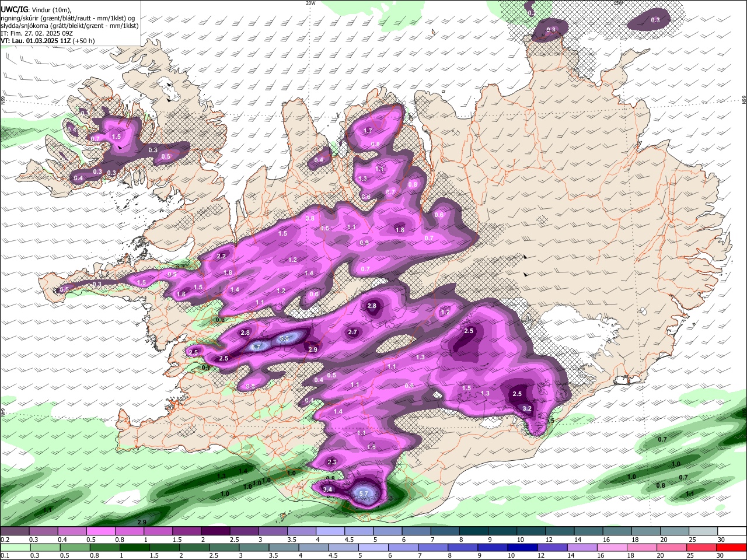
Task: Click the 6.7 snowfall value on the map
Action: pos(255,347)
